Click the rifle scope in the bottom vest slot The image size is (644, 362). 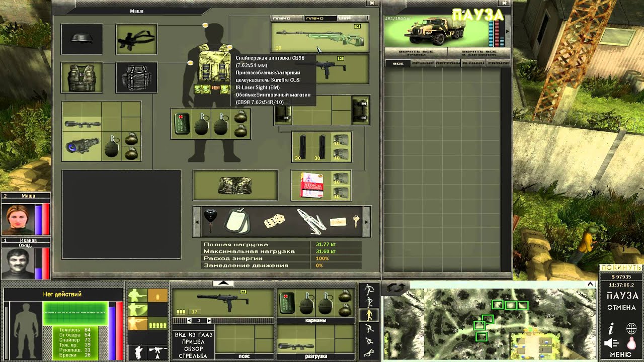[x=295, y=346]
